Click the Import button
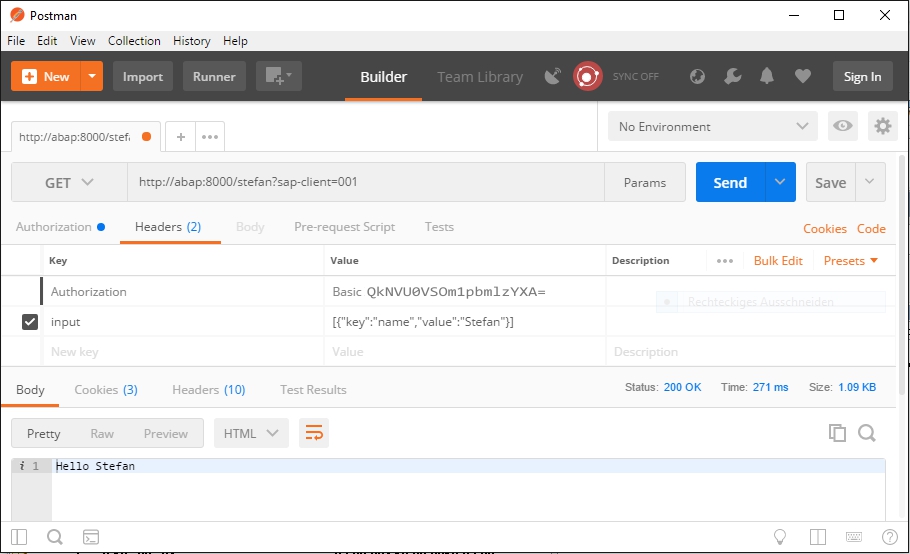Screen dimensions: 910x554 click(x=143, y=76)
